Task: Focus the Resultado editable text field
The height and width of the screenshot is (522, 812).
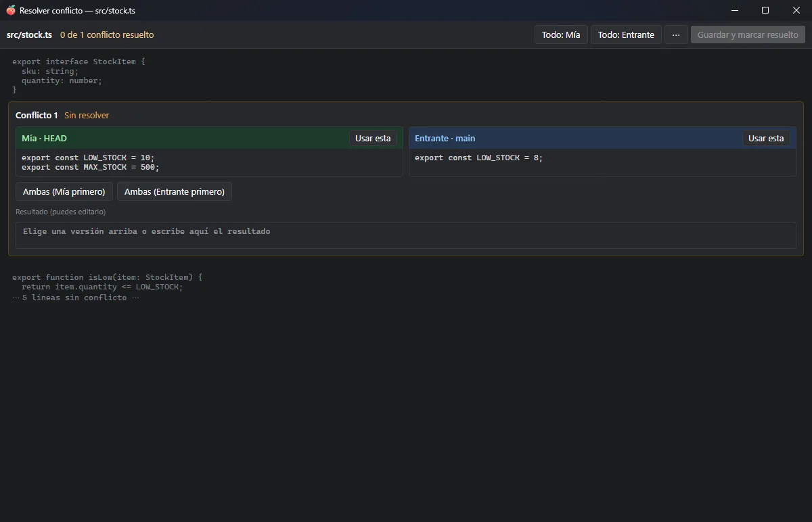Action: (406, 235)
